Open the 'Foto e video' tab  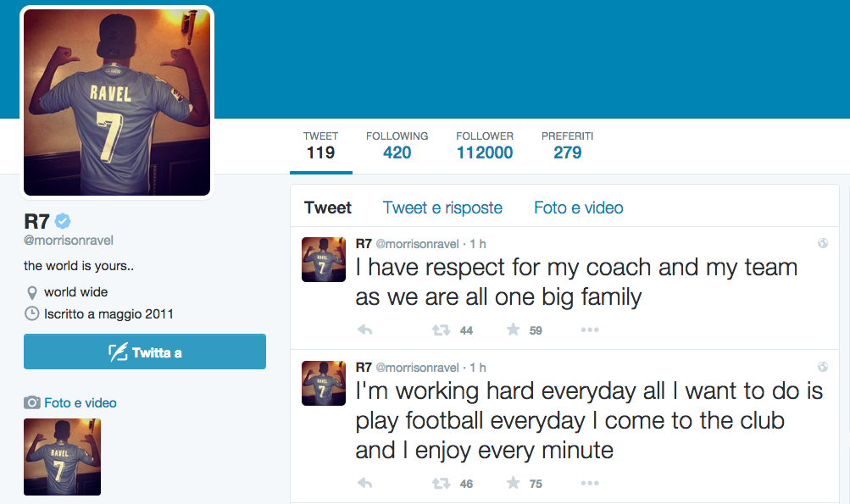coord(578,208)
